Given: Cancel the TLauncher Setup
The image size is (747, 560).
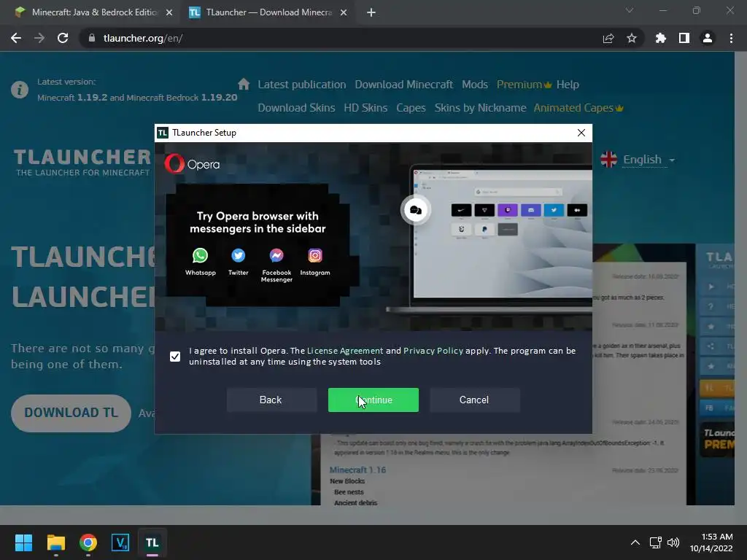Looking at the screenshot, I should (x=474, y=400).
